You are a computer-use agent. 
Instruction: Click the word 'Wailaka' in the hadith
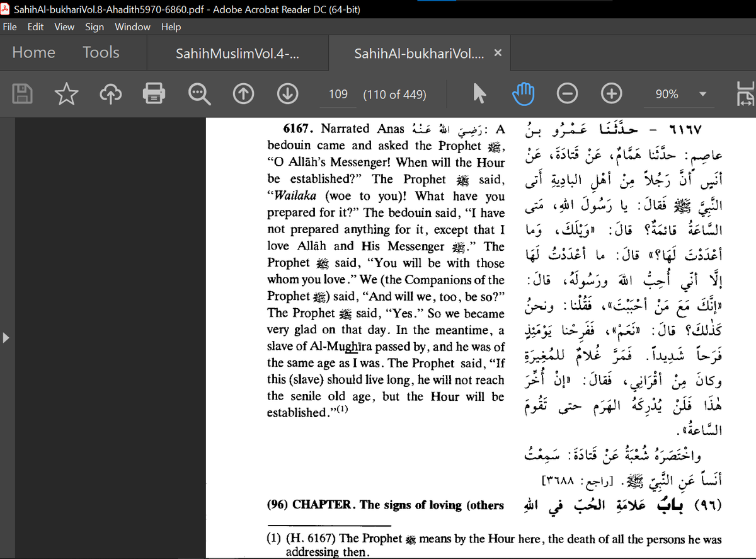[x=294, y=196]
